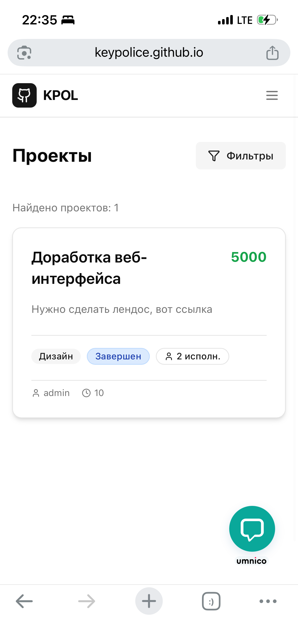Click the funnel icon in Фильтры button

coord(214,155)
